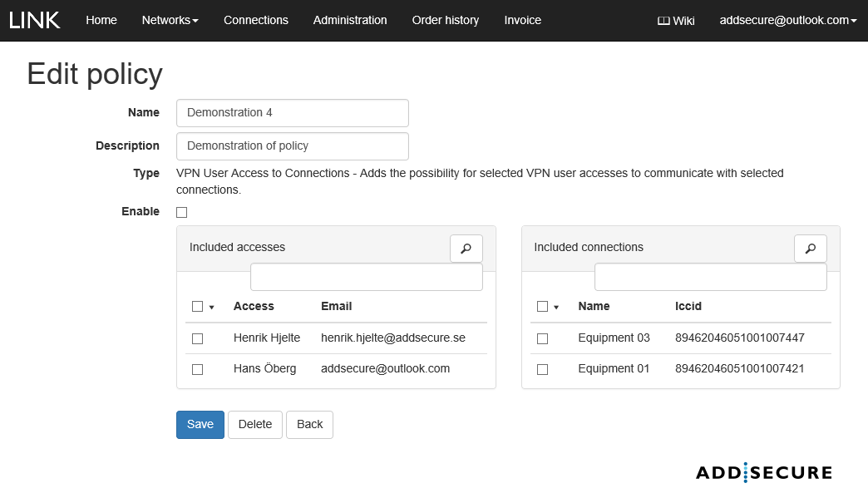Toggle the Enable policy checkbox
The width and height of the screenshot is (868, 493).
(x=181, y=212)
